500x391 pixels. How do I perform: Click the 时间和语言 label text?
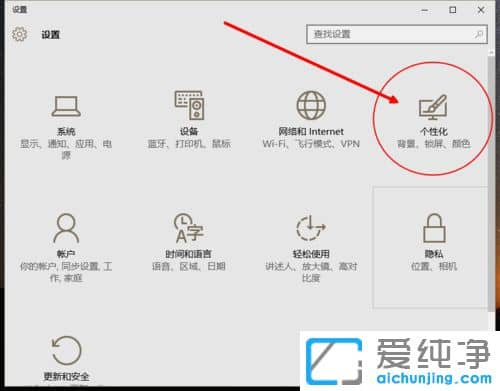[x=189, y=254]
